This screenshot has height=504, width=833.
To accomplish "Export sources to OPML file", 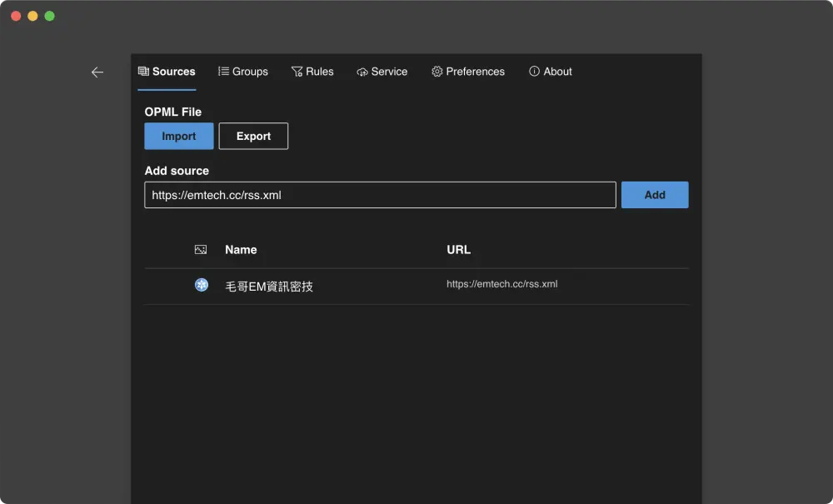I will point(253,136).
